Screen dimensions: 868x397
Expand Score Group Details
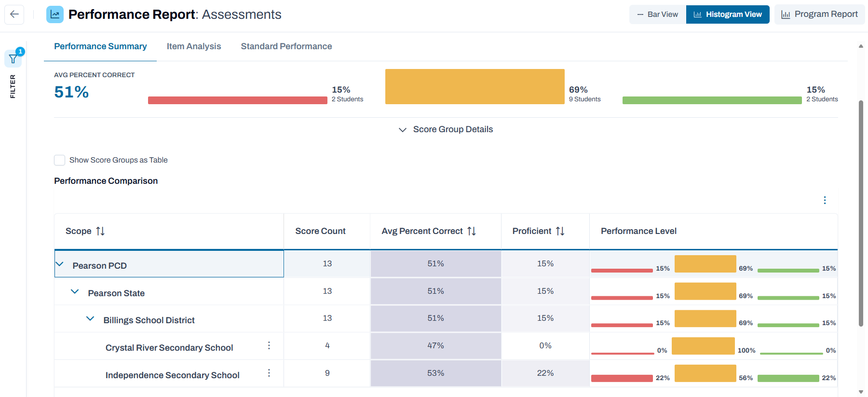pyautogui.click(x=446, y=129)
